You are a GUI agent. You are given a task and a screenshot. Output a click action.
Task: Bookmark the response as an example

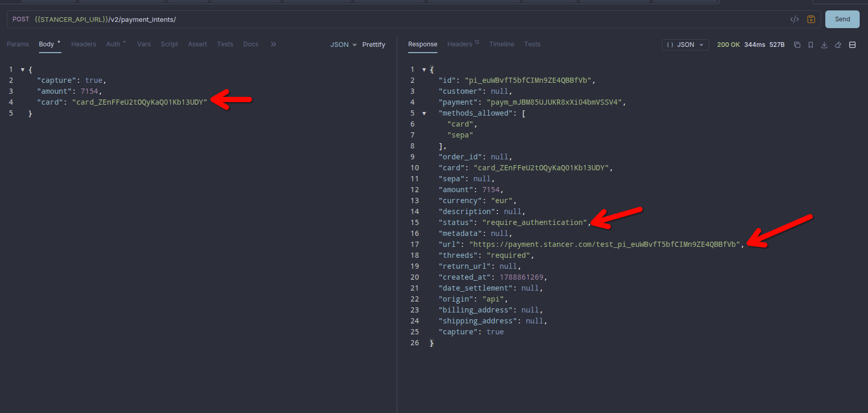tap(811, 45)
